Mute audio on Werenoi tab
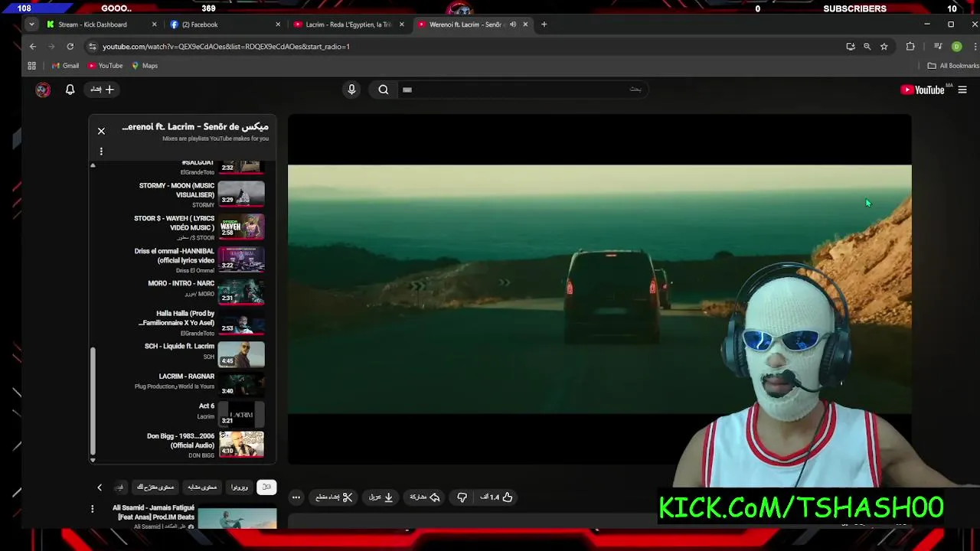Viewport: 980px width, 551px height. (x=513, y=24)
